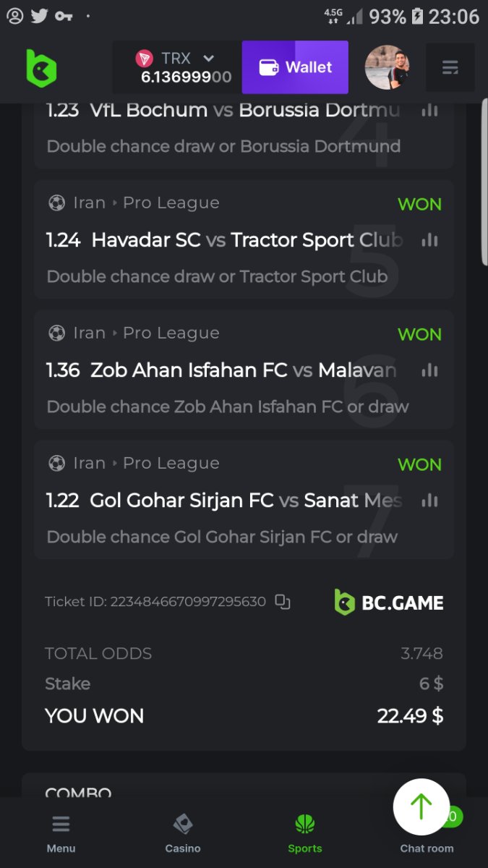The height and width of the screenshot is (868, 488).
Task: Open the user profile avatar
Action: [388, 67]
